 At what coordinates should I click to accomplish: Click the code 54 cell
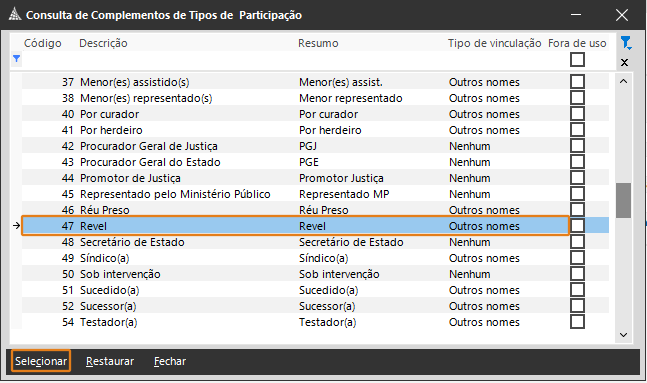coord(68,322)
